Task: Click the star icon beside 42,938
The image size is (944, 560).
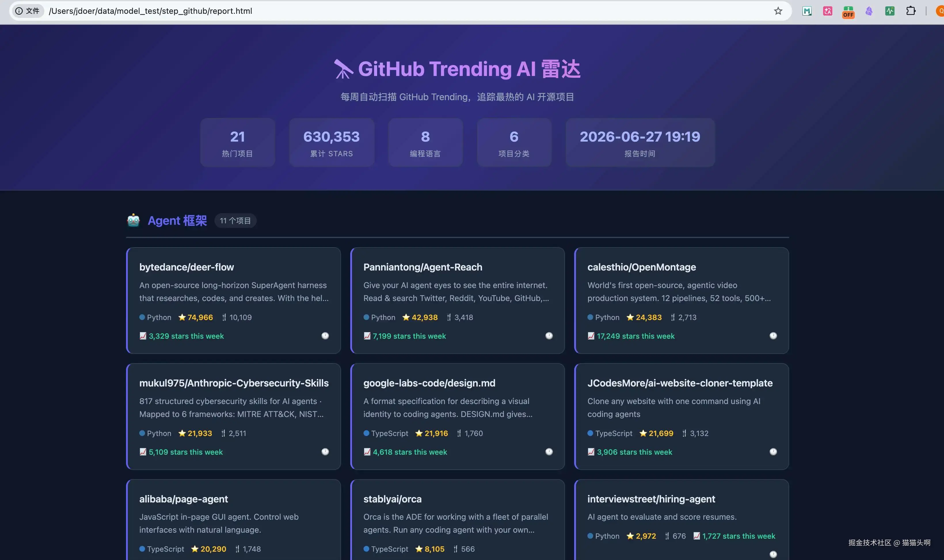Action: click(406, 317)
